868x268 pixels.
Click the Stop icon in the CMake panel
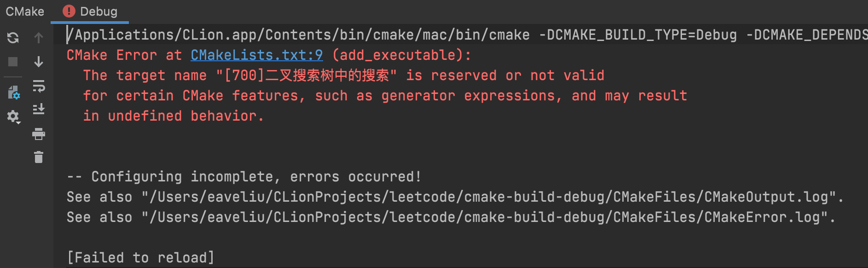click(x=13, y=62)
